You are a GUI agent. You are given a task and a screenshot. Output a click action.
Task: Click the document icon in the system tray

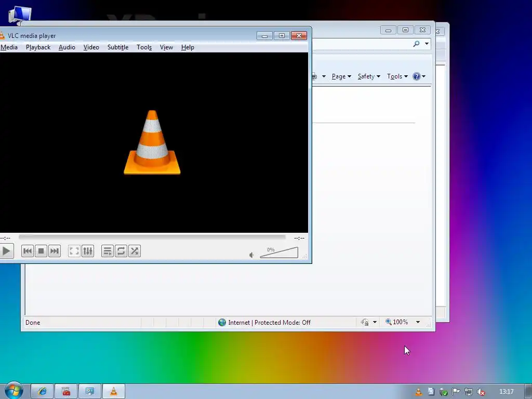coord(431,392)
